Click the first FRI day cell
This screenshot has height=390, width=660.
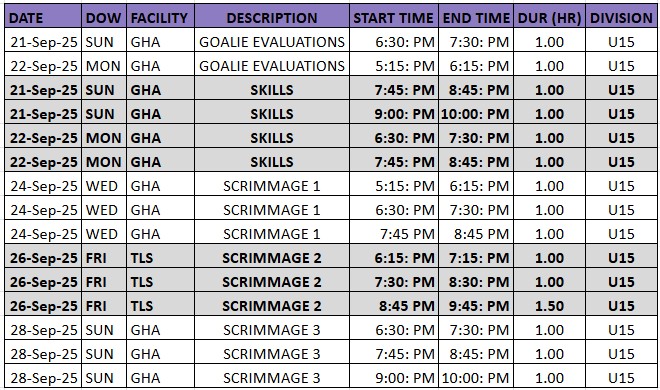(104, 258)
